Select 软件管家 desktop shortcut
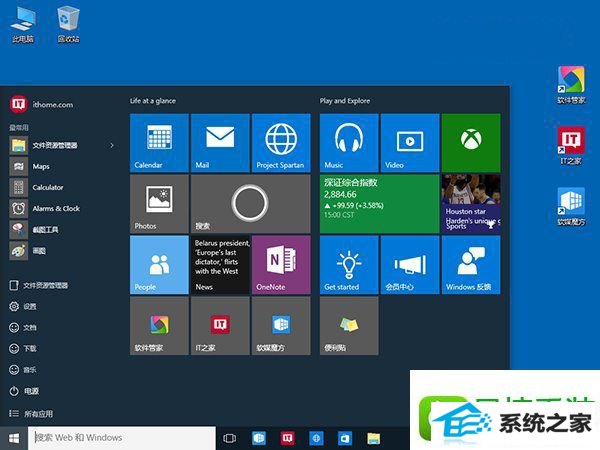This screenshot has height=450, width=600. click(571, 85)
